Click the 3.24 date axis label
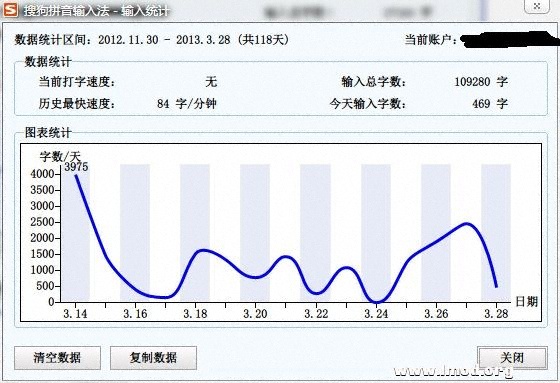 click(376, 314)
